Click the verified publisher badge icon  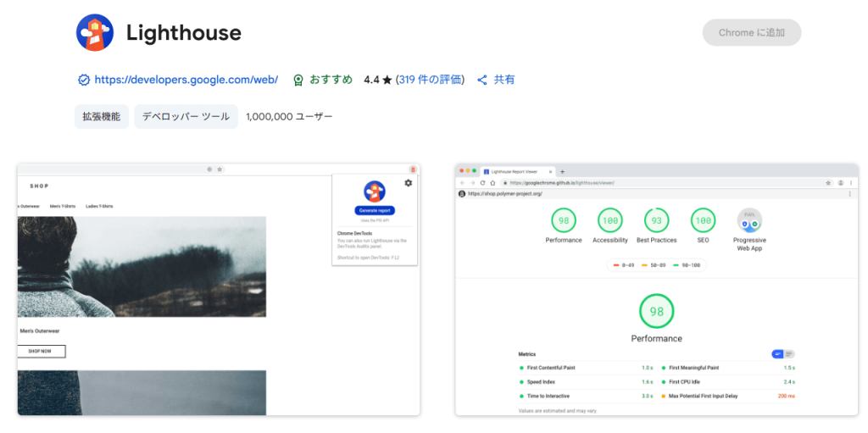[84, 80]
